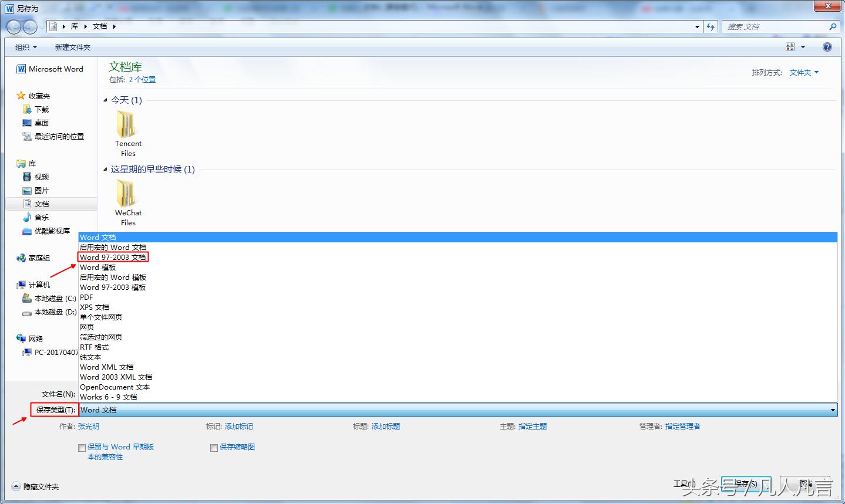This screenshot has width=845, height=504.
Task: Open 最近访问的位置 in favorites
Action: 53,136
